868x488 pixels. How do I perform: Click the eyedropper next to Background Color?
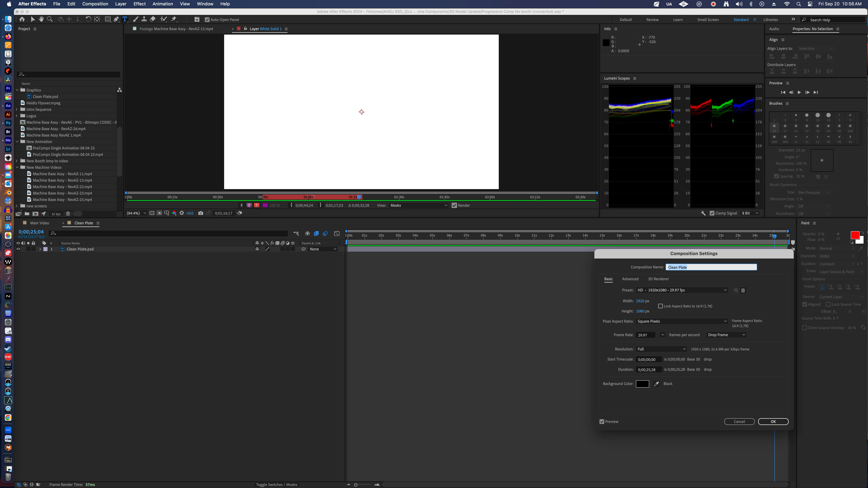[656, 384]
